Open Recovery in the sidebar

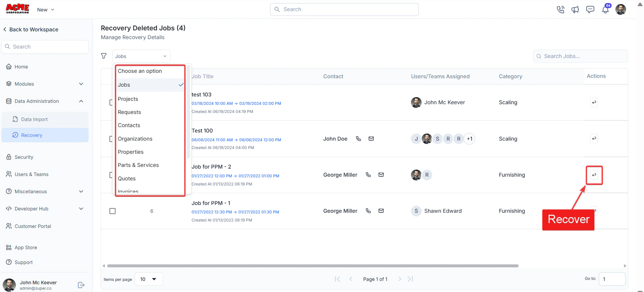point(45,135)
